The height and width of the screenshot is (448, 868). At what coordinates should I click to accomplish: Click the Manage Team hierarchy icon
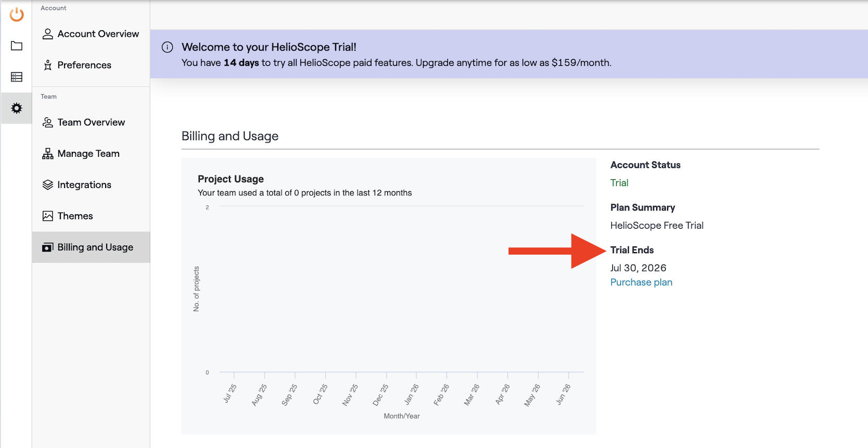coord(48,154)
